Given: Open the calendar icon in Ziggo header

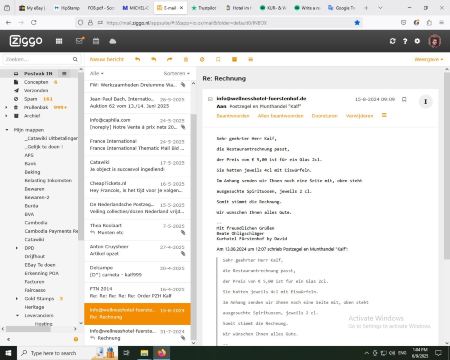Looking at the screenshot, I should click(x=96, y=41).
